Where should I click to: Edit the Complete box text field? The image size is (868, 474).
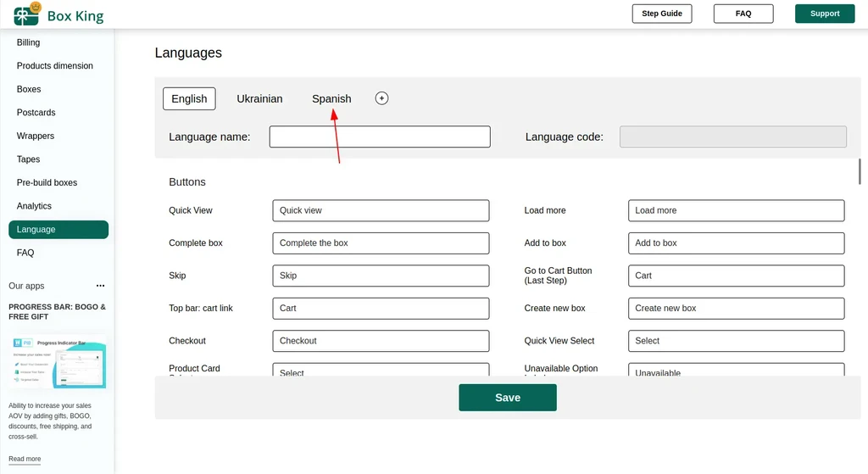[x=381, y=243]
